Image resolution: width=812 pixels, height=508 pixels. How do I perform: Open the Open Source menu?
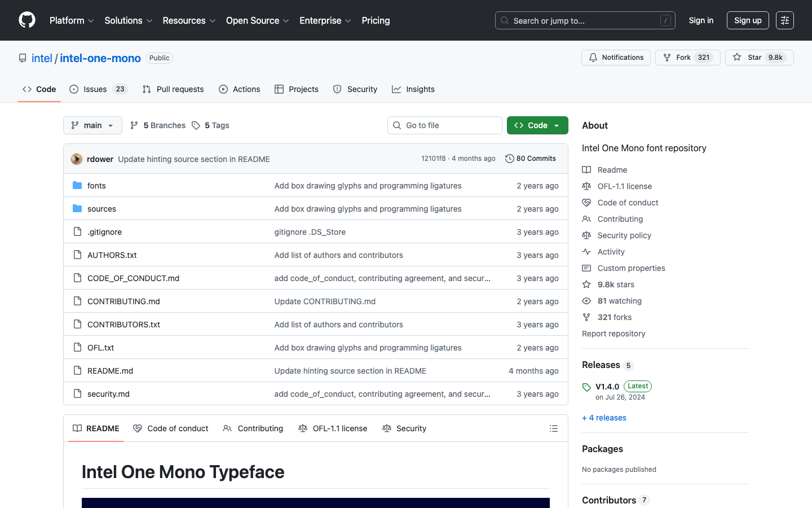(x=257, y=20)
